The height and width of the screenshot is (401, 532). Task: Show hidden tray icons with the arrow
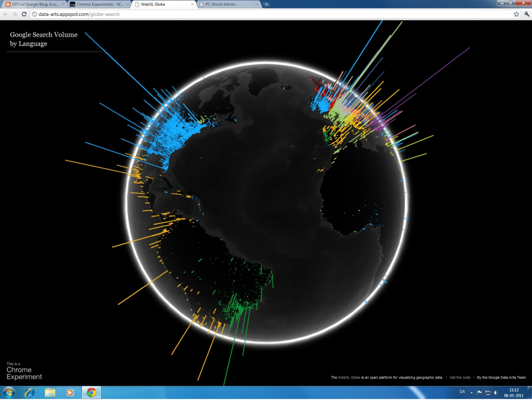tap(471, 393)
